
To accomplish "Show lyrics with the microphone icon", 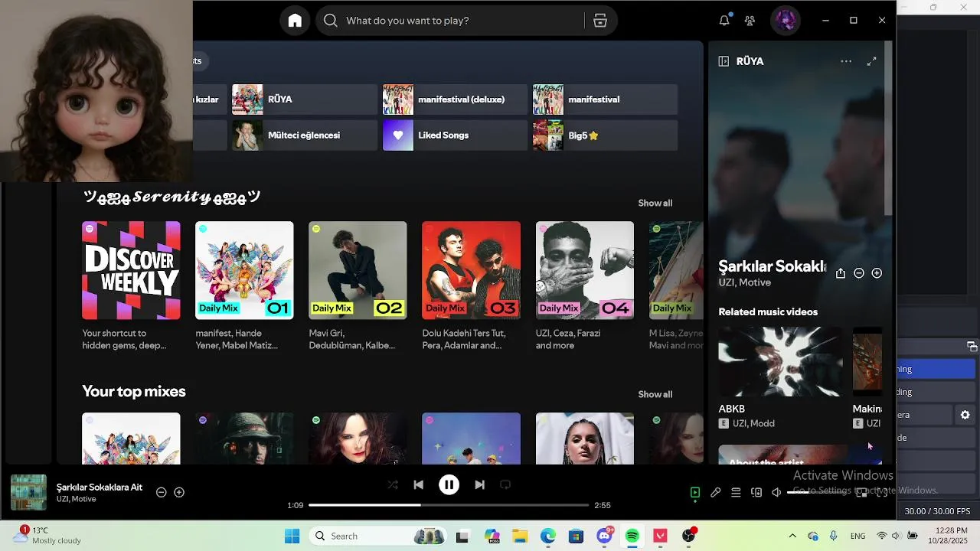I will click(x=715, y=493).
